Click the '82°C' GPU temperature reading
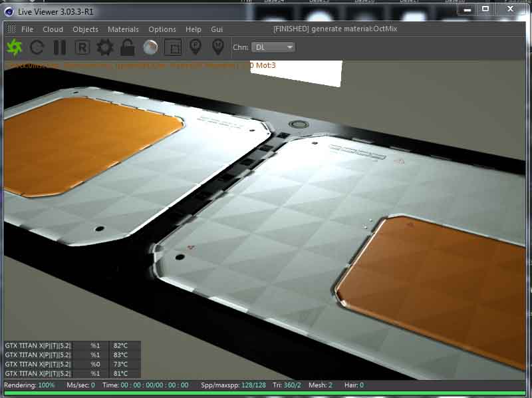This screenshot has width=532, height=398. (x=120, y=345)
